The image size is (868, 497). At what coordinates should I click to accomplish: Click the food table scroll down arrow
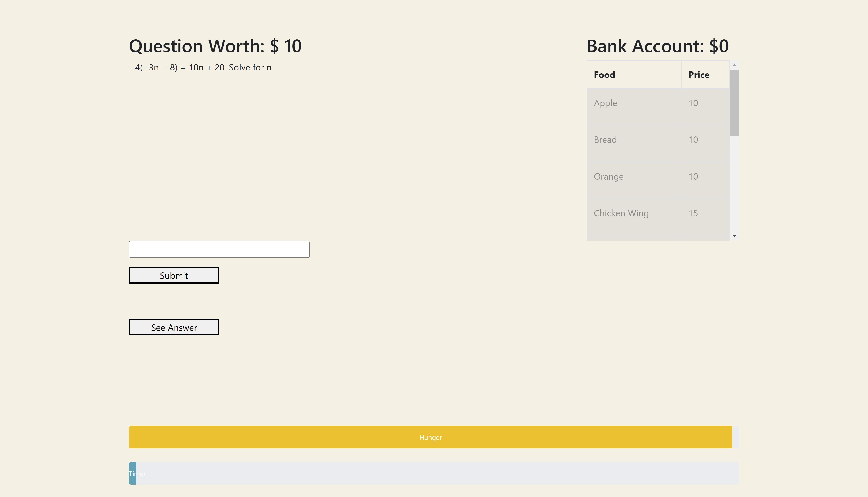(734, 236)
